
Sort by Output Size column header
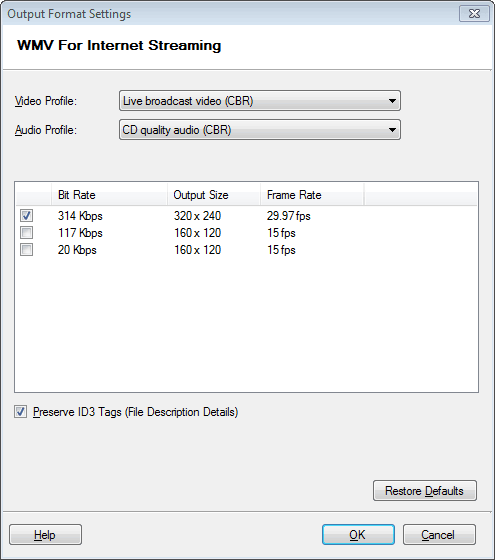(x=214, y=195)
